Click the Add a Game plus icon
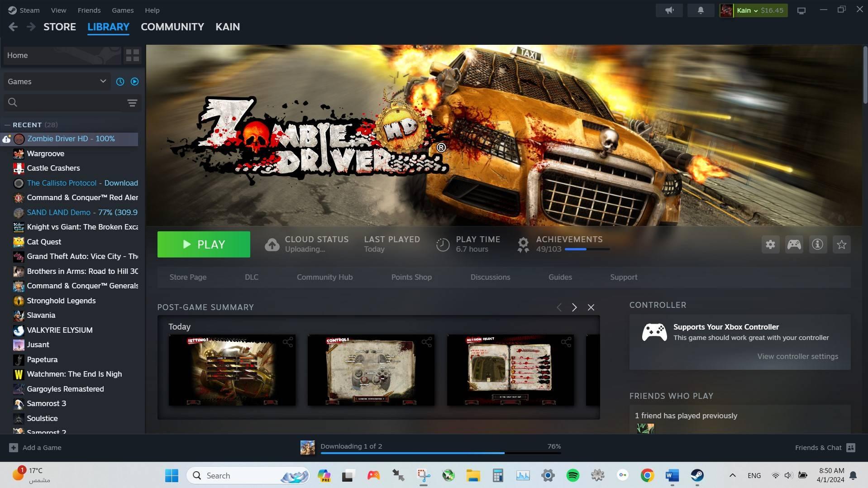The image size is (868, 488). click(x=14, y=448)
